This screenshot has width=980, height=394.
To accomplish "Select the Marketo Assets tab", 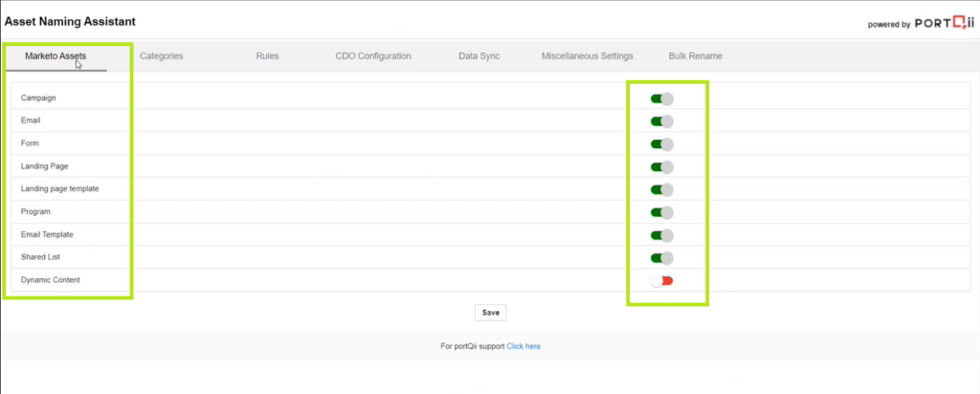I will [56, 56].
